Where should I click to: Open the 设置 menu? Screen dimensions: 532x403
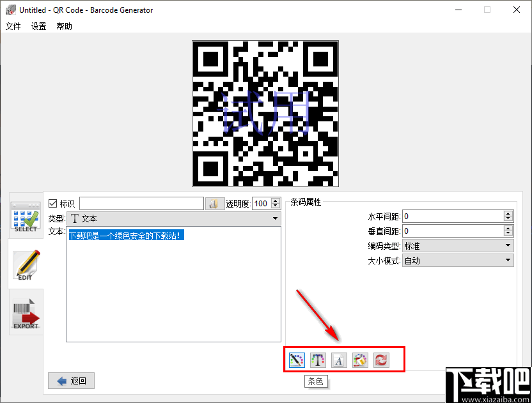(x=38, y=27)
